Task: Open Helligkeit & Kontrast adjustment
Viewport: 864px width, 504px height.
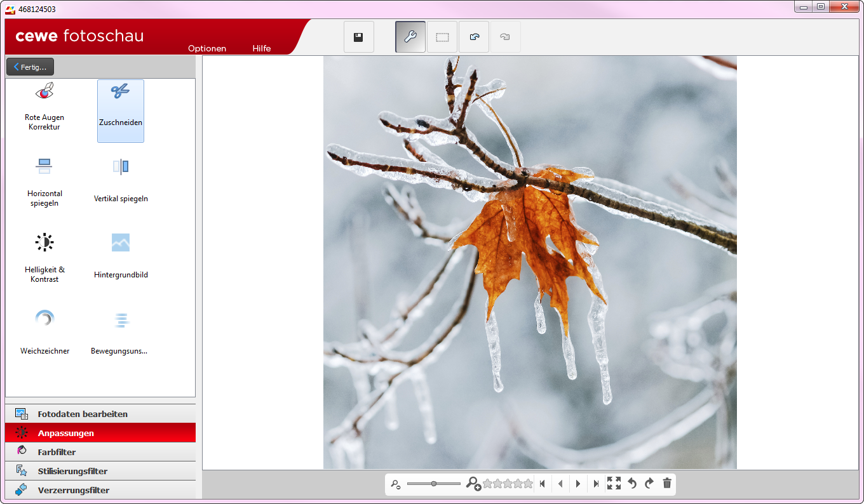Action: pos(44,258)
